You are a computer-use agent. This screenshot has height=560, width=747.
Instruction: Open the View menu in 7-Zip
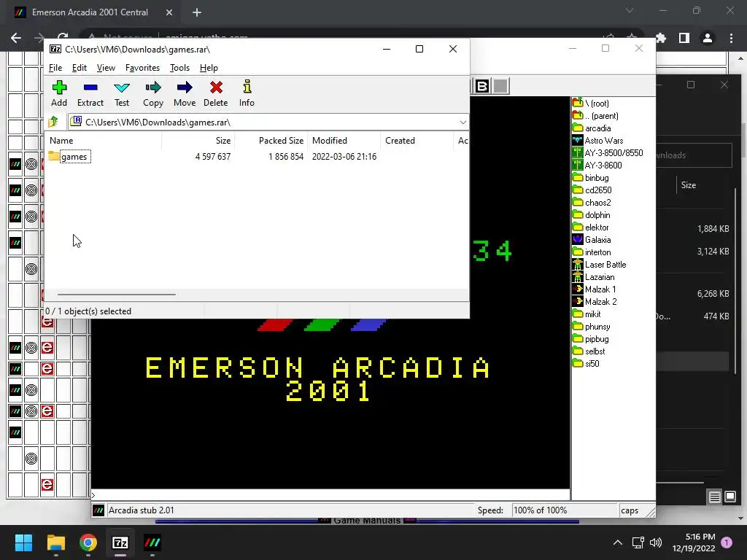click(x=106, y=68)
